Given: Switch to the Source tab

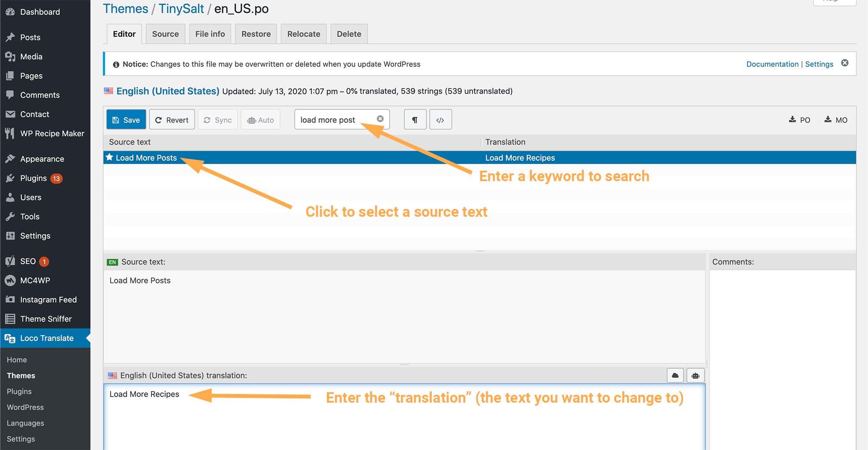Looking at the screenshot, I should click(x=165, y=34).
